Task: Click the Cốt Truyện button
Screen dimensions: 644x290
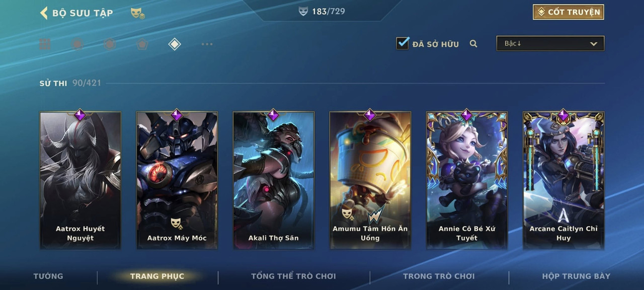Action: 569,12
